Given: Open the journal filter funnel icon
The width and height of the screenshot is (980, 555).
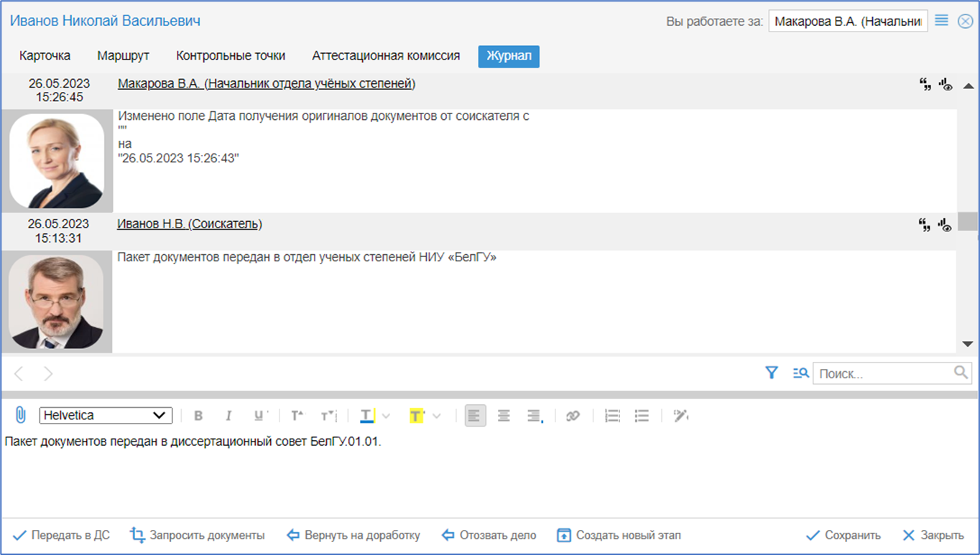Looking at the screenshot, I should click(x=772, y=373).
